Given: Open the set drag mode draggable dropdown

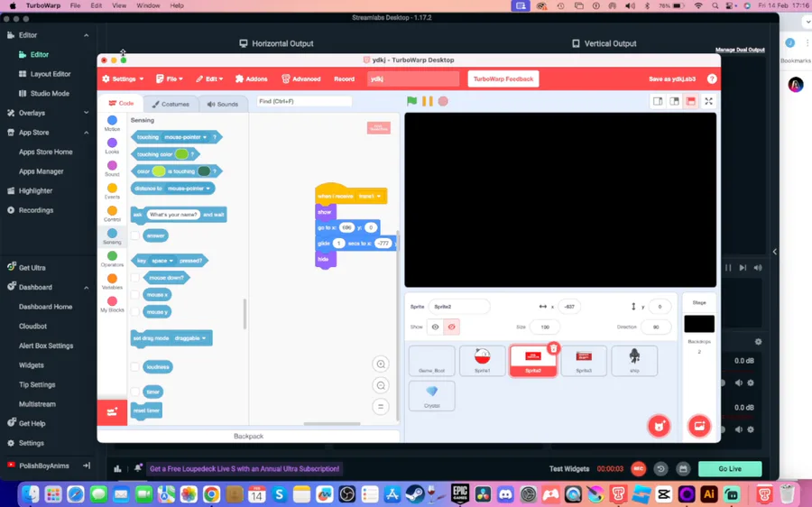Looking at the screenshot, I should (x=190, y=338).
